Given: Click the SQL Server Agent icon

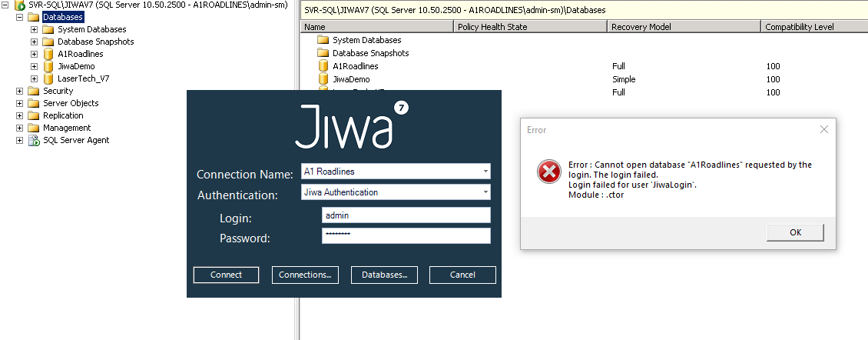Looking at the screenshot, I should click(x=34, y=140).
